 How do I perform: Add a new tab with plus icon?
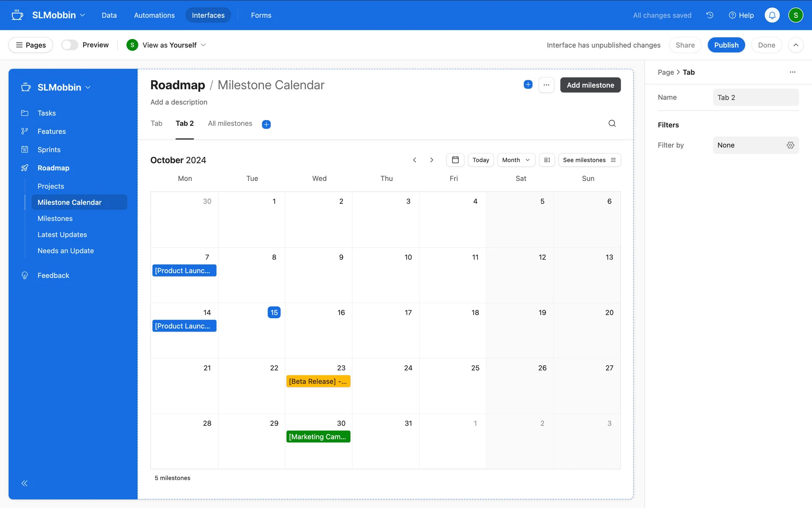point(266,124)
